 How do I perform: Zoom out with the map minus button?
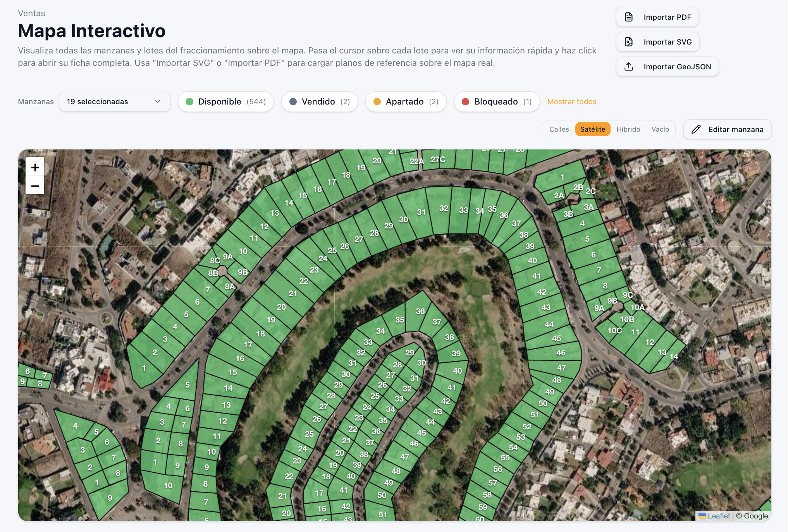[35, 186]
